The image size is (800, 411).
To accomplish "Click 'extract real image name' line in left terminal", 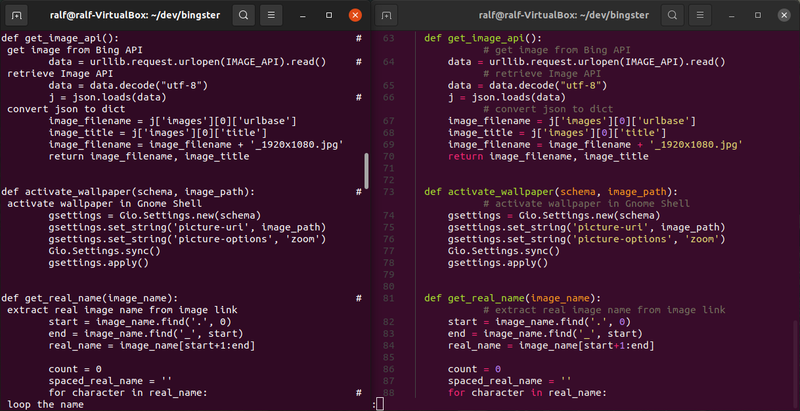I will (122, 310).
